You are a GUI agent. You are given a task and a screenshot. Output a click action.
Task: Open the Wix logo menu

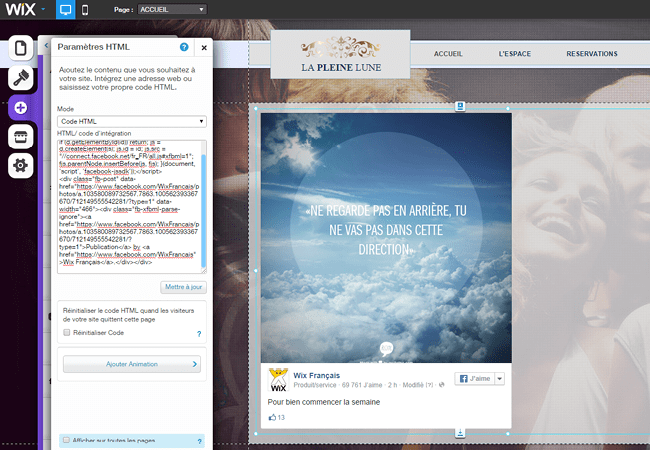coord(20,9)
